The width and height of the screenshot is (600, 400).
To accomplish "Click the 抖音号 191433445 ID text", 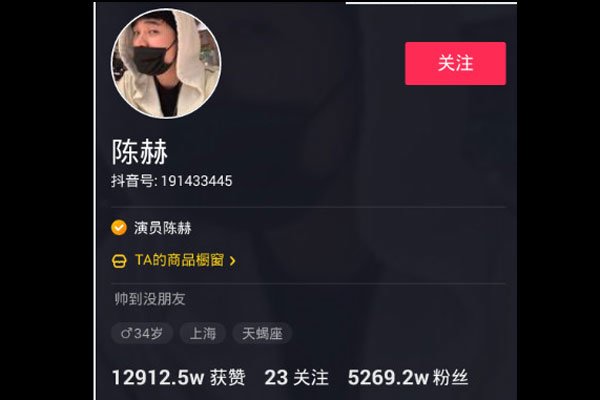I will click(172, 181).
